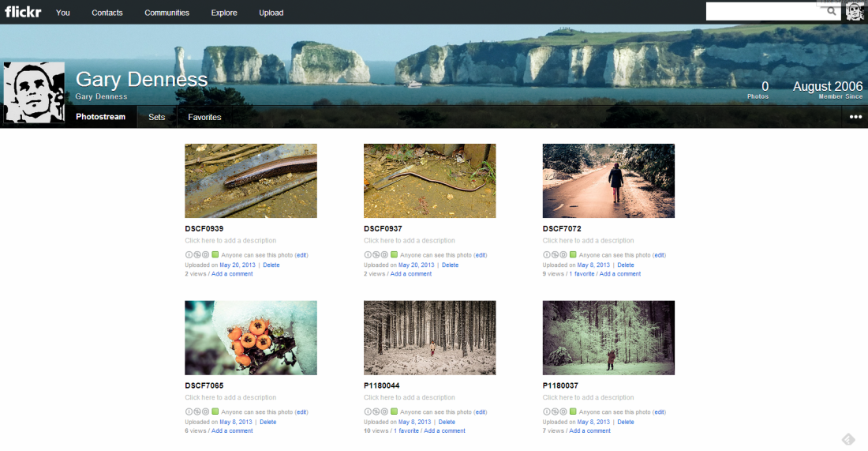Click the green privacy square under DSCF7065

[x=215, y=412]
